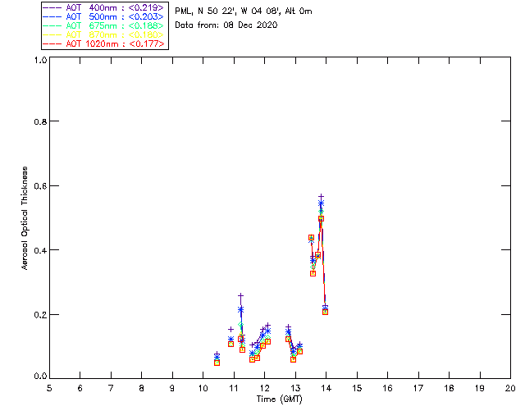Click the 1.0 y-axis tick label

tap(40, 60)
